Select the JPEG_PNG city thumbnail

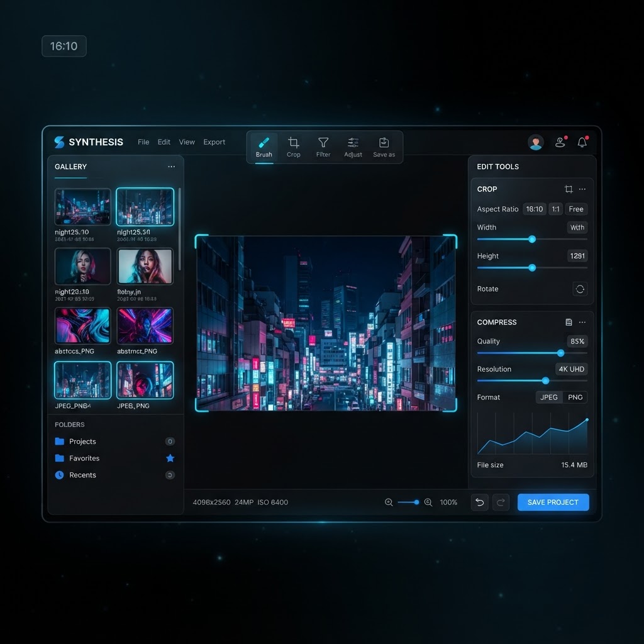coord(82,380)
